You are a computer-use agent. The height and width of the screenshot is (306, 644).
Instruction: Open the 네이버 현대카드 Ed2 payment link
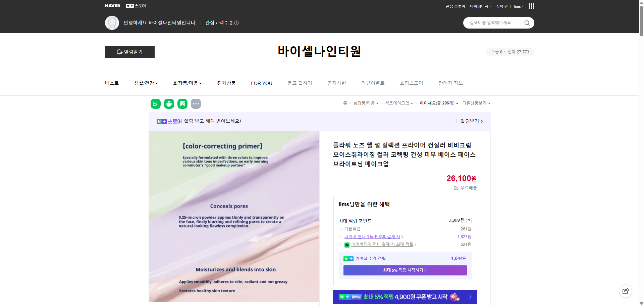coord(373,236)
